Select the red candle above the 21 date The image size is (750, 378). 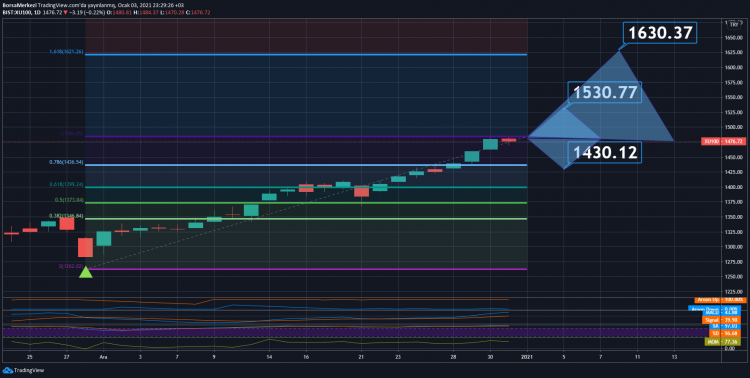[362, 191]
